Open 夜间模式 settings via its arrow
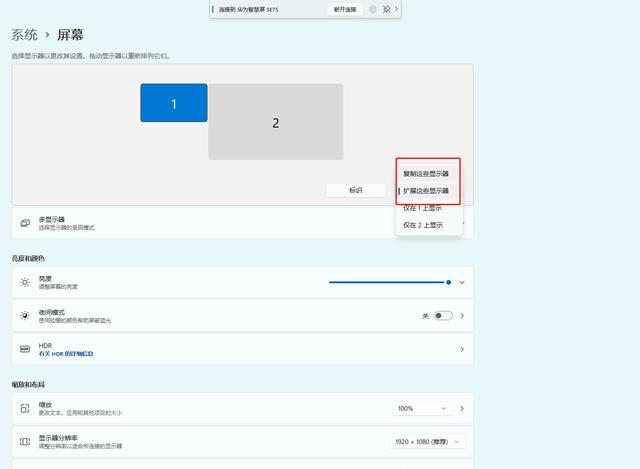The height and width of the screenshot is (469, 640). click(462, 316)
